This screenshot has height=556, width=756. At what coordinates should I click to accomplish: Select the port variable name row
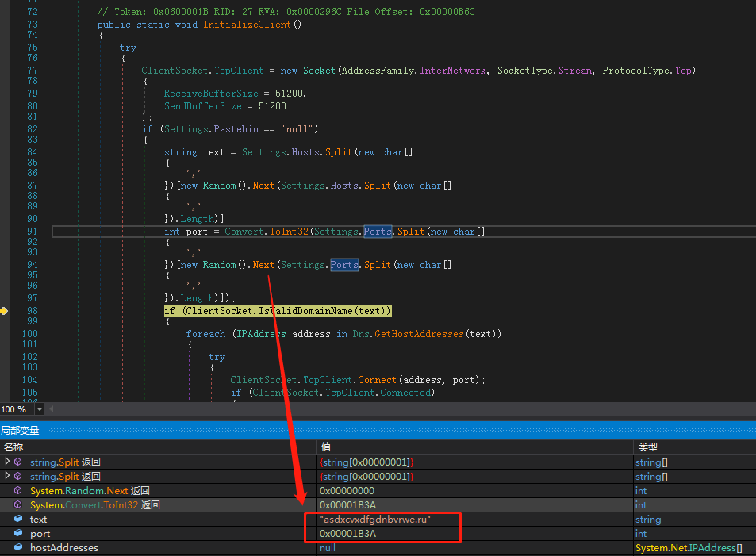[x=40, y=534]
